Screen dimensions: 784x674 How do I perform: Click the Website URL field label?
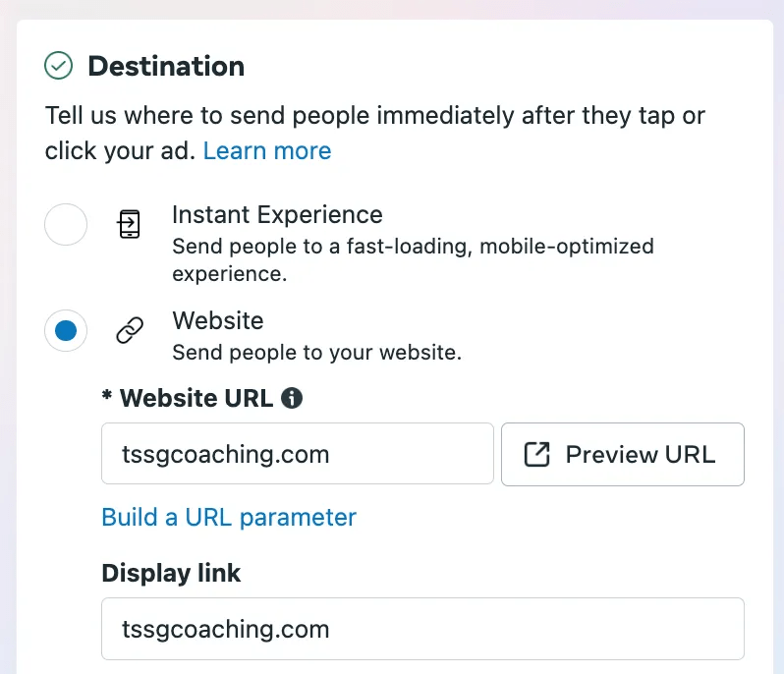[196, 398]
